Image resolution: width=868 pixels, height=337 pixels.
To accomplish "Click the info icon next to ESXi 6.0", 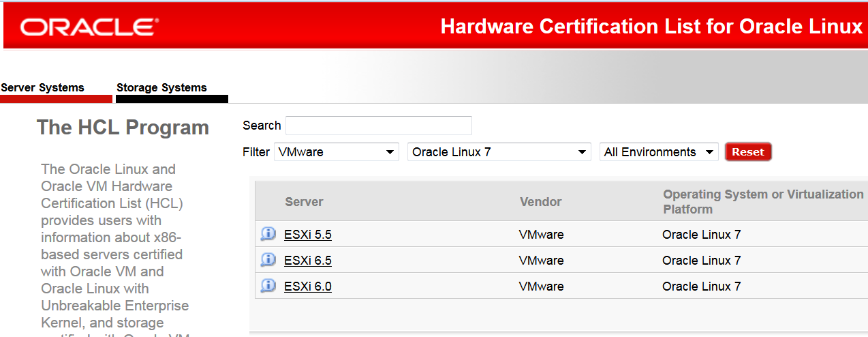I will (x=268, y=286).
